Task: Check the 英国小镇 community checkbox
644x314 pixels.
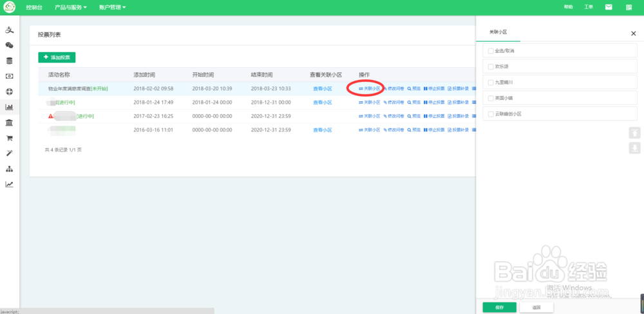Action: (490, 98)
